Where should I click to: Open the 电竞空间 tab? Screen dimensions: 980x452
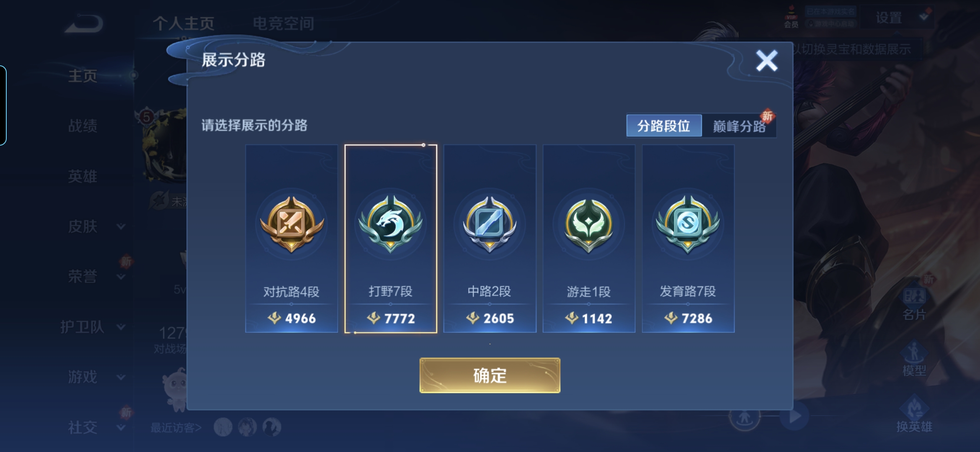click(x=284, y=23)
